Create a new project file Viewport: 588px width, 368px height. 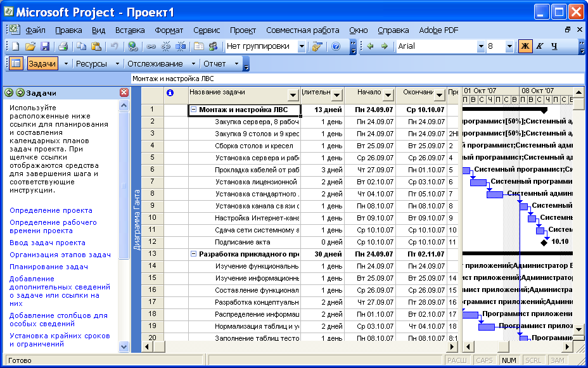tap(15, 46)
